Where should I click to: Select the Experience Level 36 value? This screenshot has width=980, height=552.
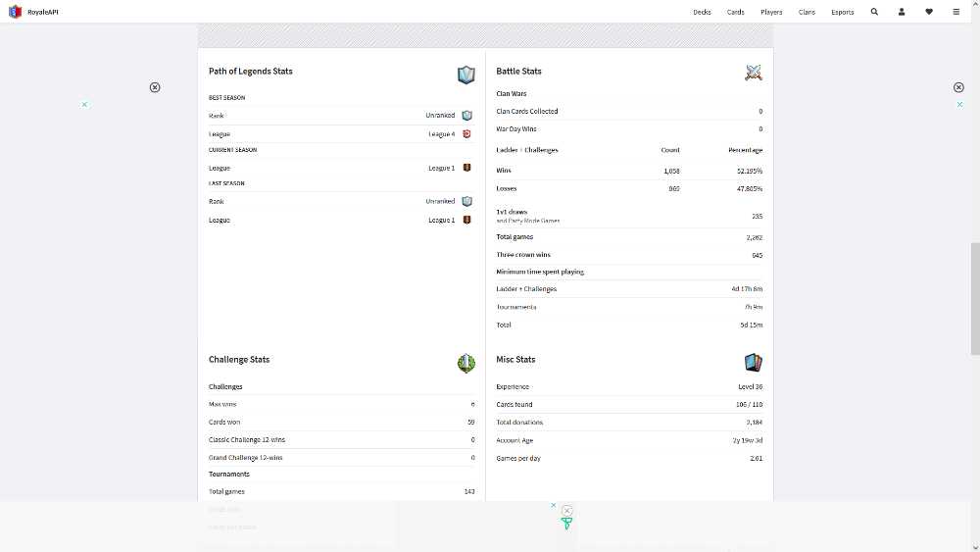coord(750,387)
